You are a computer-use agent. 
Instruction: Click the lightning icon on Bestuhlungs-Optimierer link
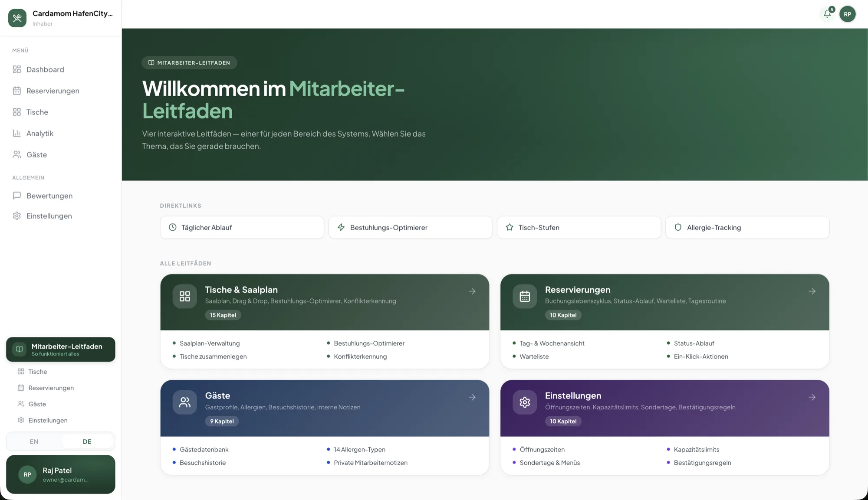click(x=341, y=227)
